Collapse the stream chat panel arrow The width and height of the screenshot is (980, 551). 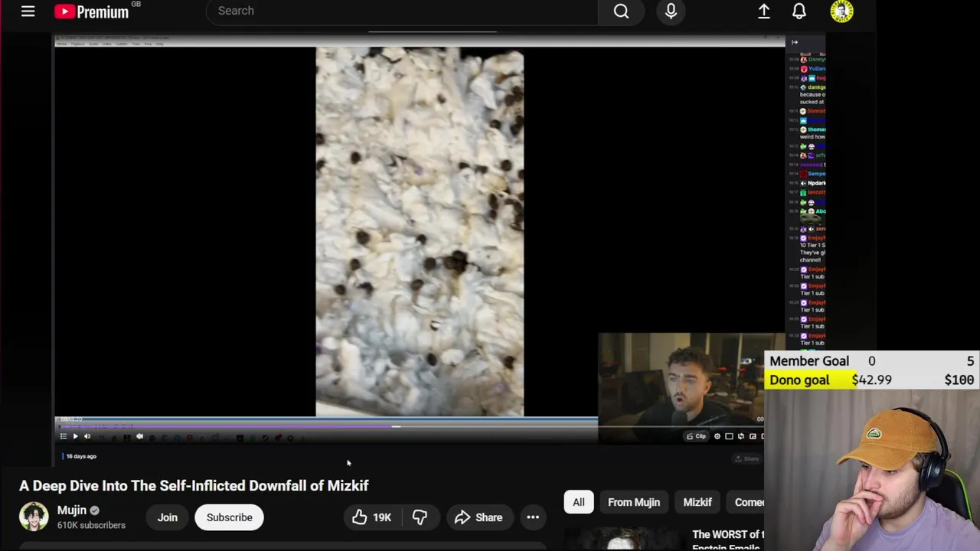795,42
